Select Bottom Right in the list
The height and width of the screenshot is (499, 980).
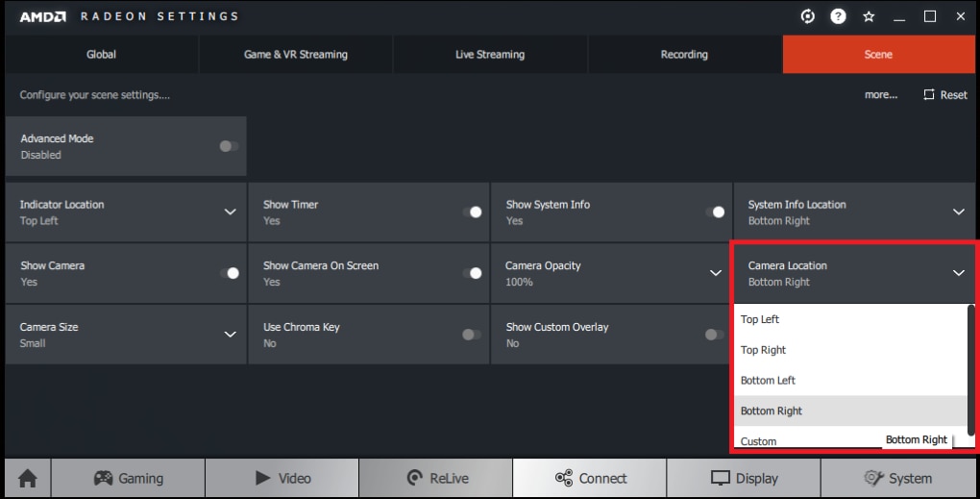[x=850, y=411]
